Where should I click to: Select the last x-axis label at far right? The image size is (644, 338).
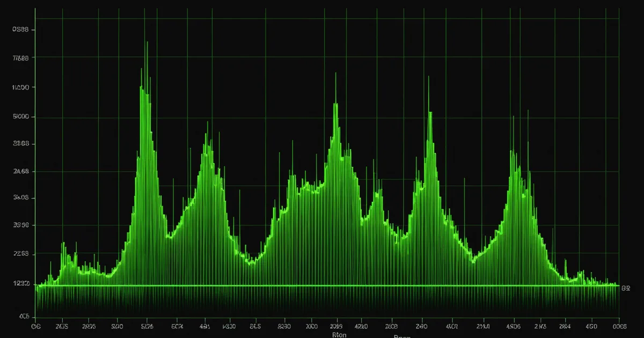coord(619,326)
